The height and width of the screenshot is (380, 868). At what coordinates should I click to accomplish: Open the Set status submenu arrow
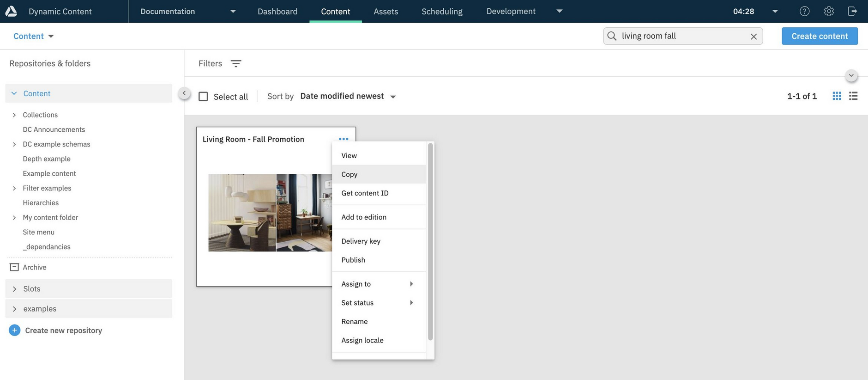tap(411, 303)
